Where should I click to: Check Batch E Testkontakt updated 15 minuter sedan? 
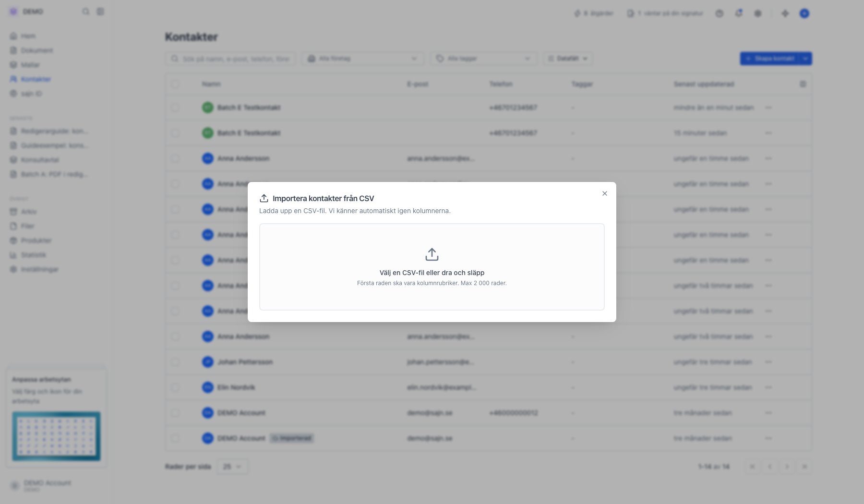tap(175, 133)
